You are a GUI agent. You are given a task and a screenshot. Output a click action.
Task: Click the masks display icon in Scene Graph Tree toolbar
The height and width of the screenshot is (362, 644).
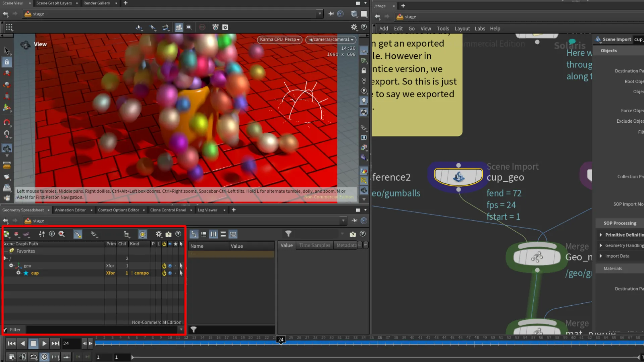pos(26,234)
